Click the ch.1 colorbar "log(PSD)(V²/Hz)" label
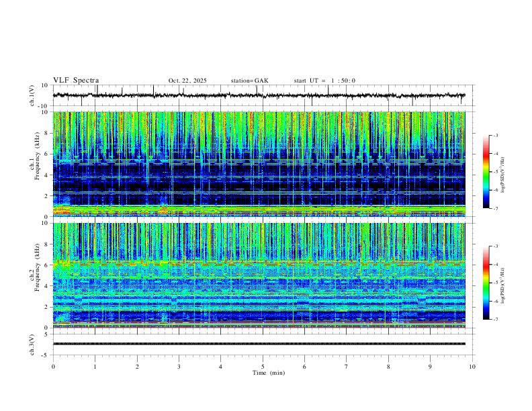 pyautogui.click(x=503, y=175)
